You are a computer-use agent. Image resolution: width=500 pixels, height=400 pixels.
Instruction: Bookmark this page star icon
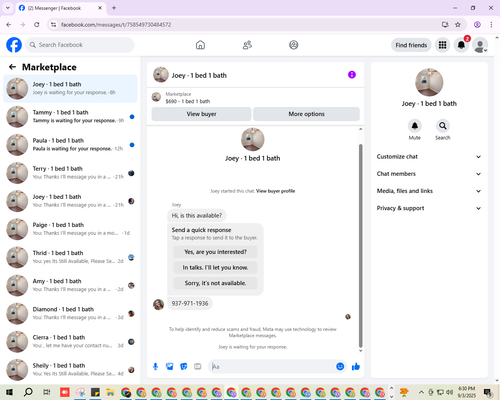(x=458, y=25)
